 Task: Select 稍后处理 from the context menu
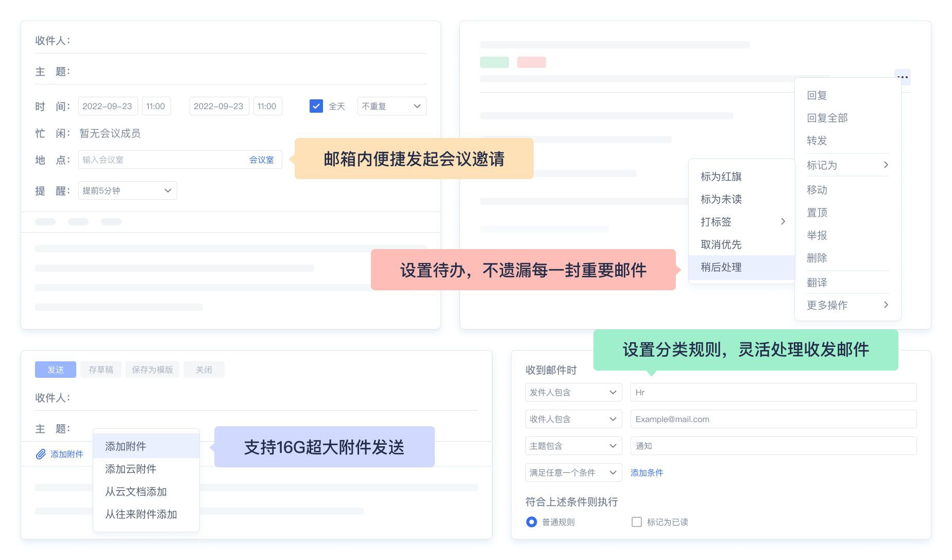point(720,267)
